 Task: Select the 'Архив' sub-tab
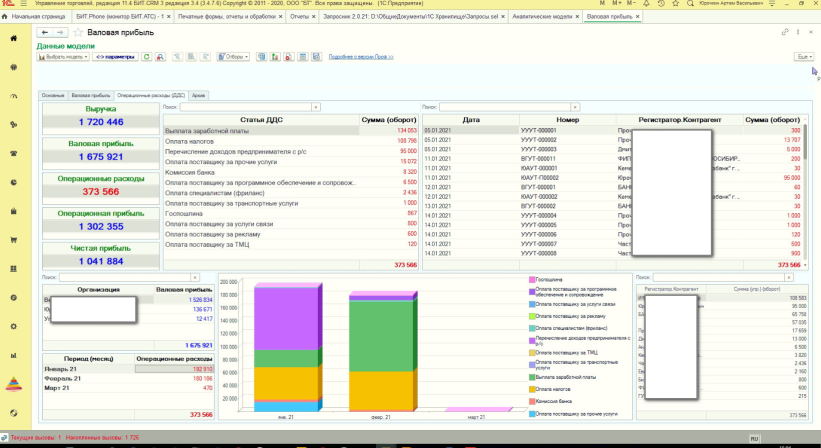(199, 95)
